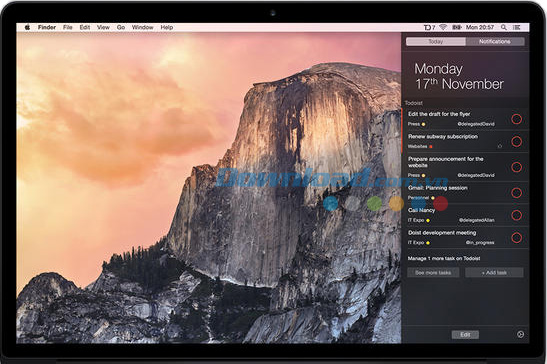Image resolution: width=547 pixels, height=364 pixels.
Task: Click the Edit button in Notification Center
Action: (465, 335)
